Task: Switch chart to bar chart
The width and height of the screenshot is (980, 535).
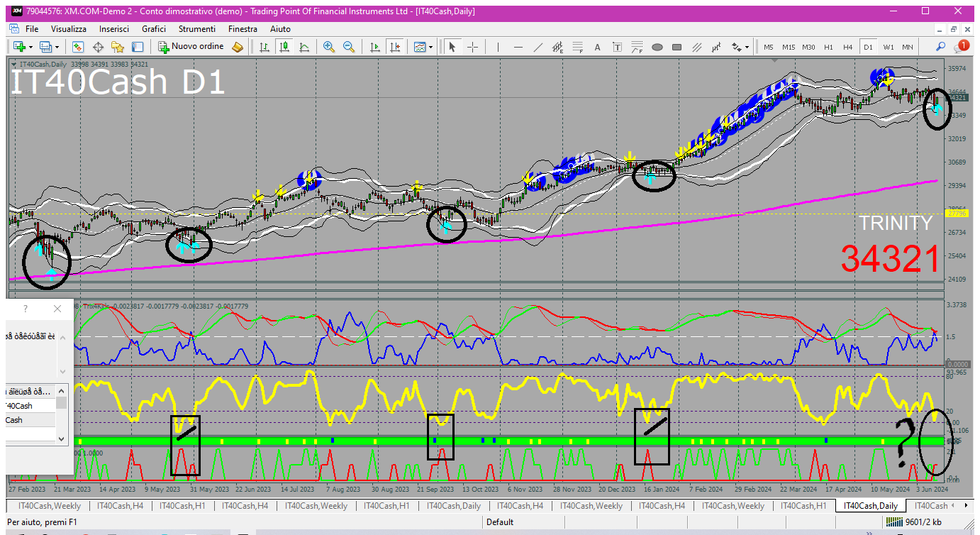Action: click(265, 47)
